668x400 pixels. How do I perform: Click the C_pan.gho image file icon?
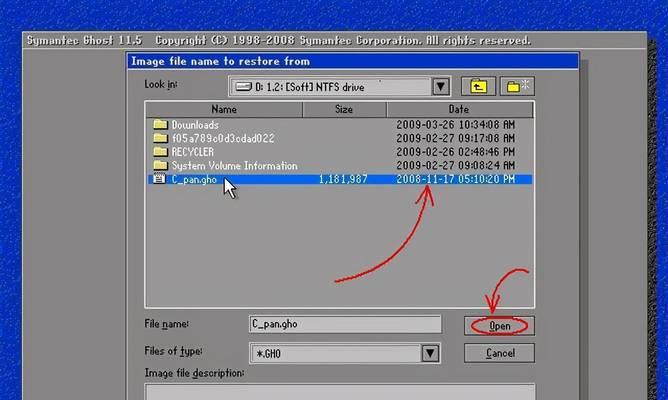(x=159, y=179)
